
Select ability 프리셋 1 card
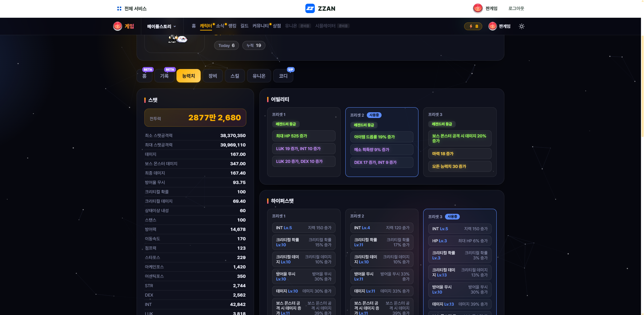coord(304,142)
